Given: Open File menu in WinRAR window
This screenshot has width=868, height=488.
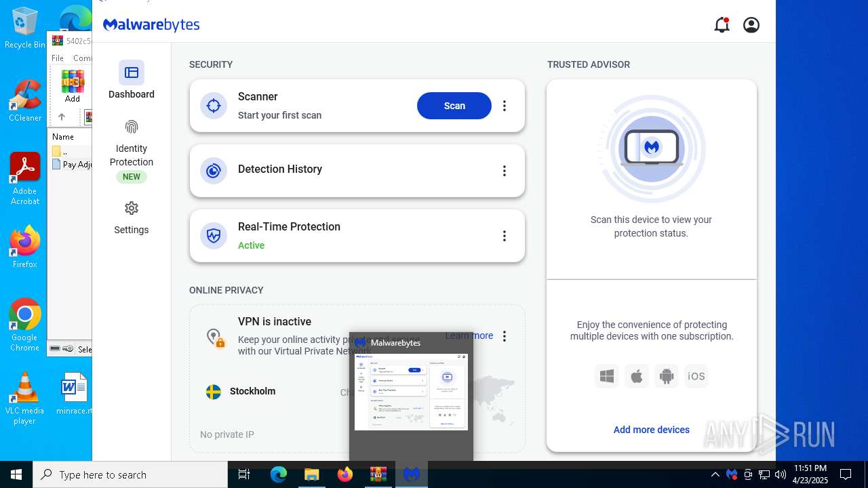Looking at the screenshot, I should [58, 58].
